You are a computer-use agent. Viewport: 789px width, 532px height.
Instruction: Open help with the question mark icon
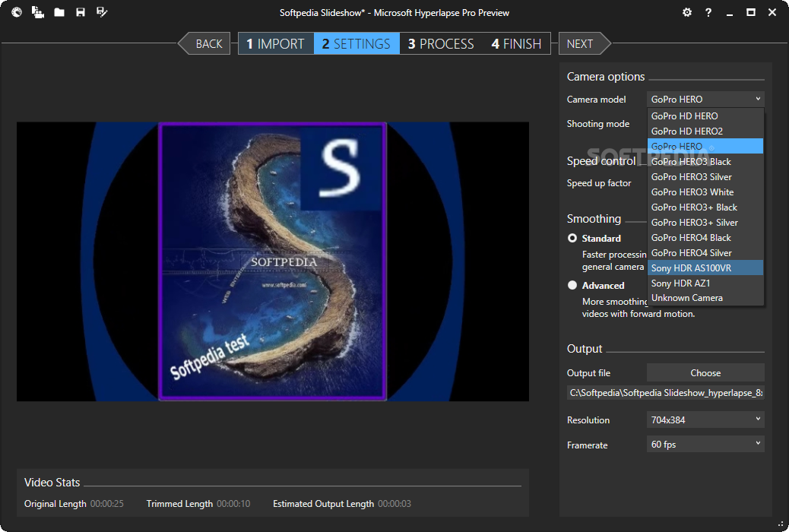pos(708,13)
